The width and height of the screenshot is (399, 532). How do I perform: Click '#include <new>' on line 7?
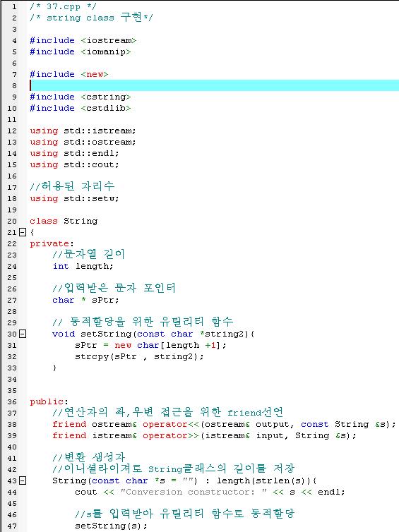click(x=69, y=74)
